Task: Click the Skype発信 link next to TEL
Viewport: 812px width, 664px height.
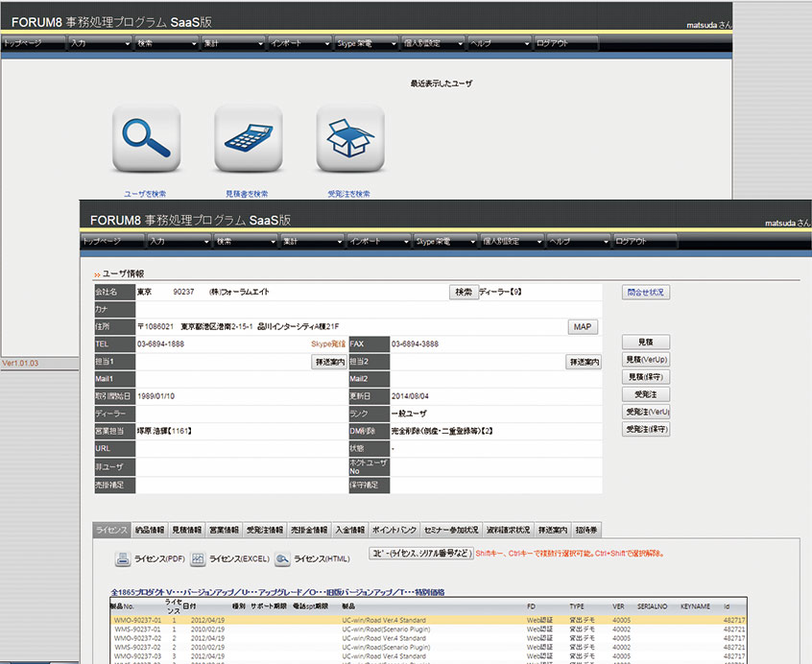Action: click(328, 344)
